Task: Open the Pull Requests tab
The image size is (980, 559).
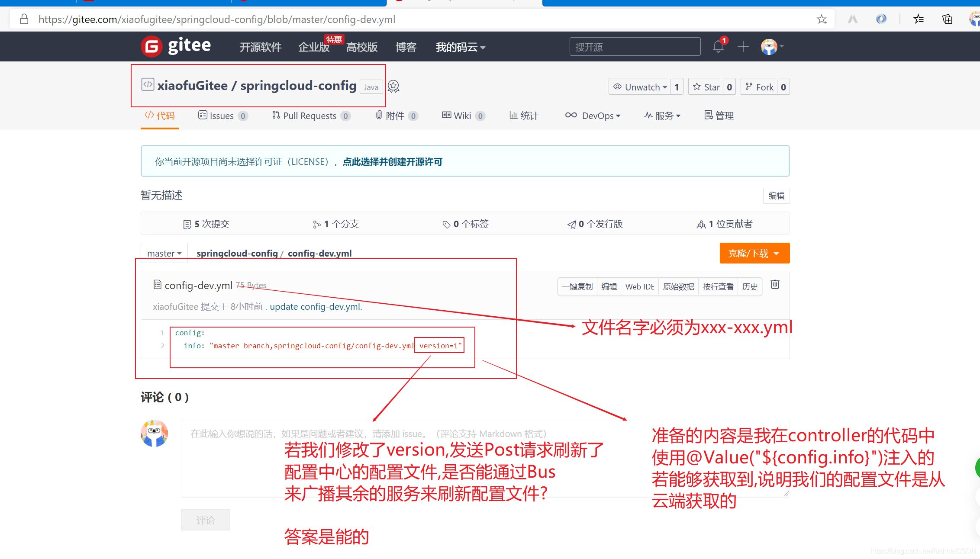Action: pyautogui.click(x=311, y=116)
